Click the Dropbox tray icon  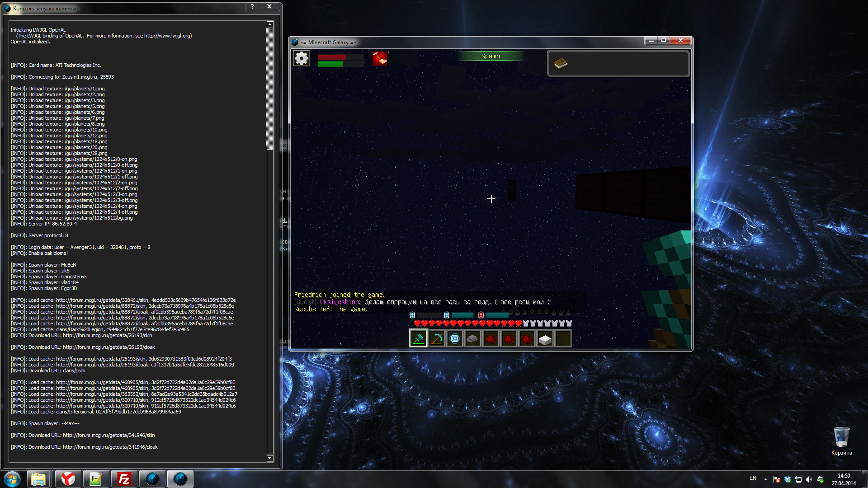tap(788, 479)
